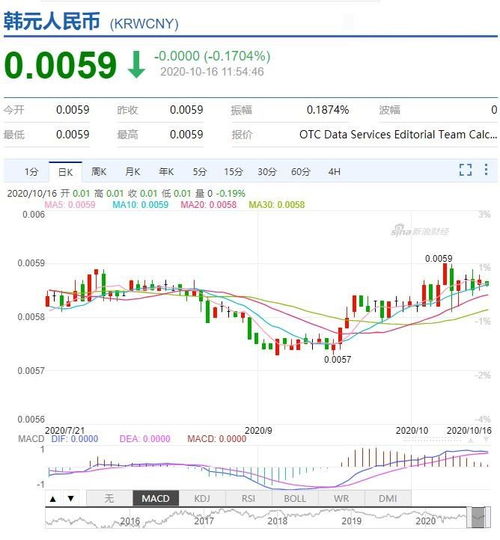
Task: Select the 15分 interval tab
Action: (x=233, y=172)
